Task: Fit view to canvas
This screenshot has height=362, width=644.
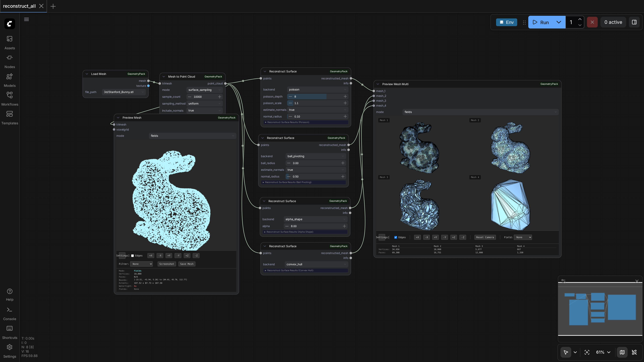Action: coord(587,352)
